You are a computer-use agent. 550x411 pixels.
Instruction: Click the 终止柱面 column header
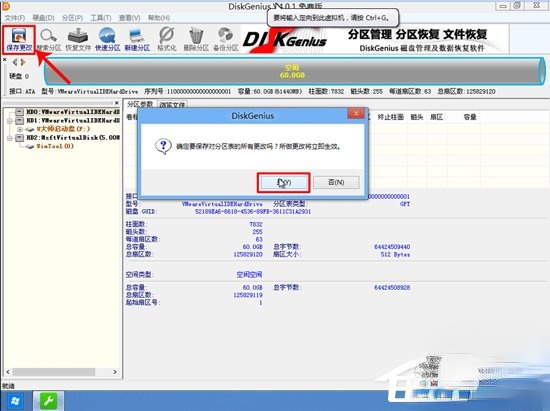(390, 117)
